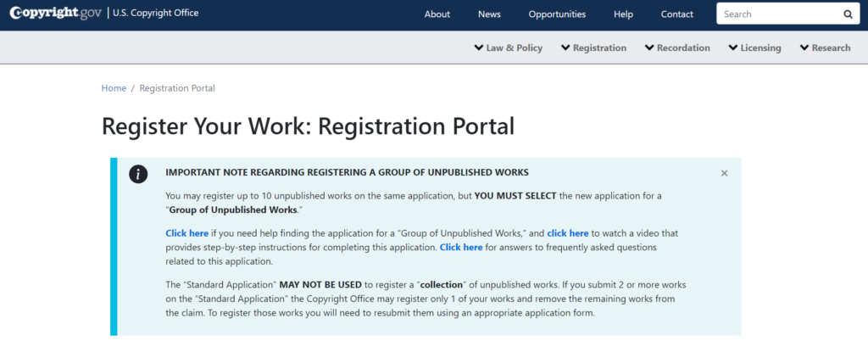Image resolution: width=868 pixels, height=352 pixels.
Task: Click the Copyright.gov logo
Action: pos(56,13)
